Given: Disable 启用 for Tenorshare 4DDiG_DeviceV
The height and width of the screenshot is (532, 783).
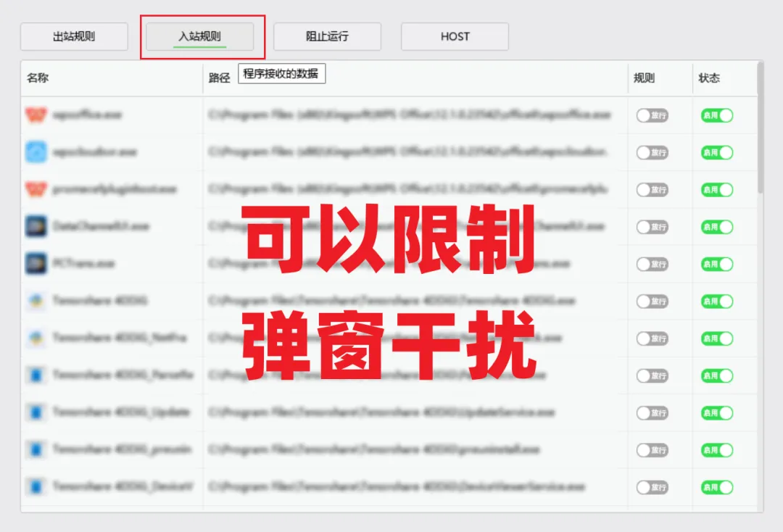Looking at the screenshot, I should coord(716,487).
